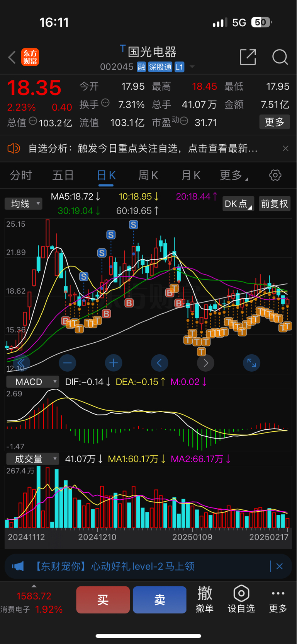Image resolution: width=297 pixels, height=644 pixels.
Task: Open the search magnifier icon
Action: click(x=280, y=57)
